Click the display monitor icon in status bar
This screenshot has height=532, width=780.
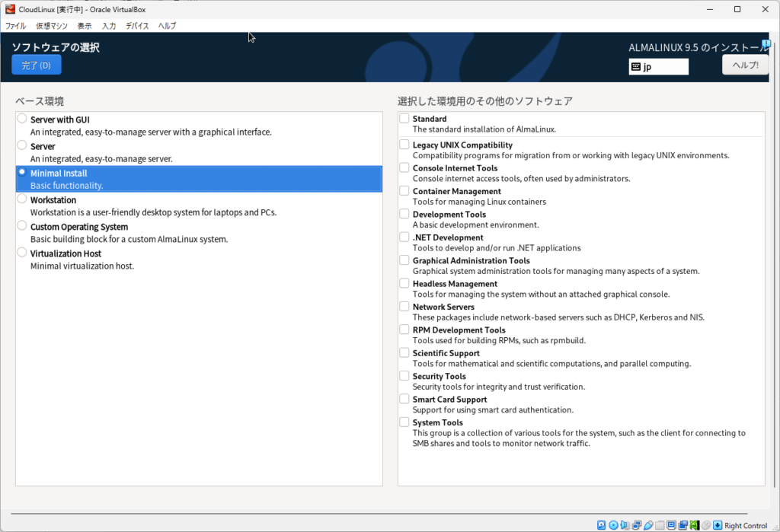[x=671, y=525]
